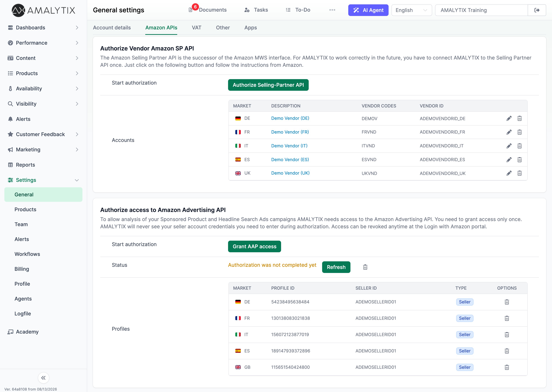Open the more options ellipsis menu

click(x=332, y=10)
